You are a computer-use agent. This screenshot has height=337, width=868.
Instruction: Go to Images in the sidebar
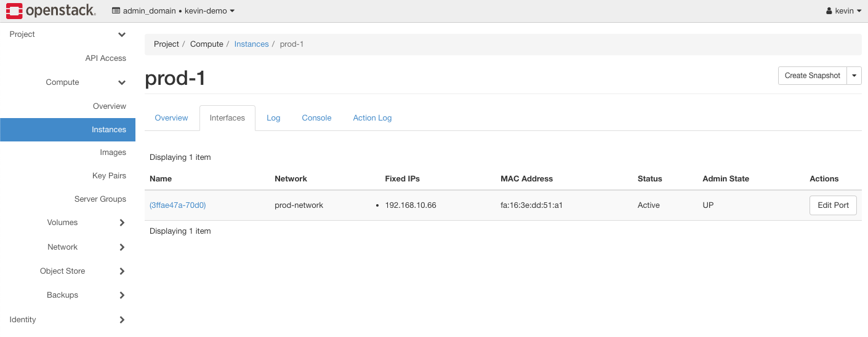pos(113,153)
